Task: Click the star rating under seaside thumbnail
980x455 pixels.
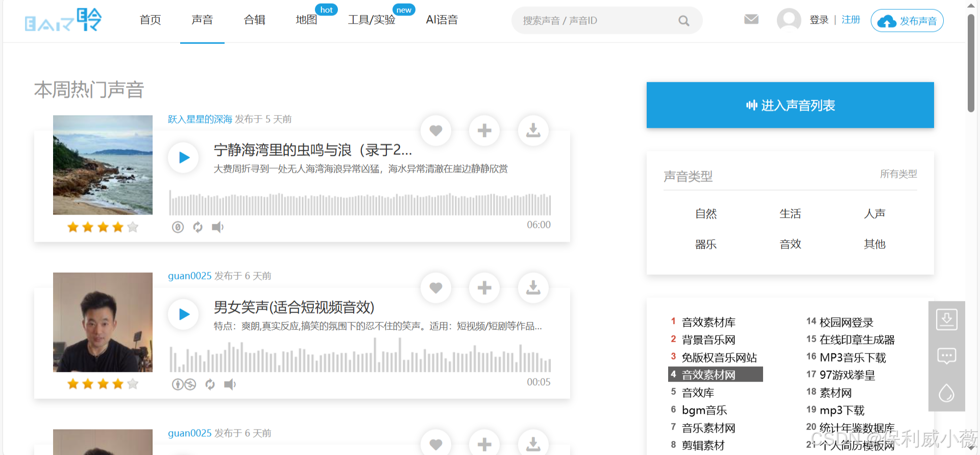Action: tap(103, 227)
